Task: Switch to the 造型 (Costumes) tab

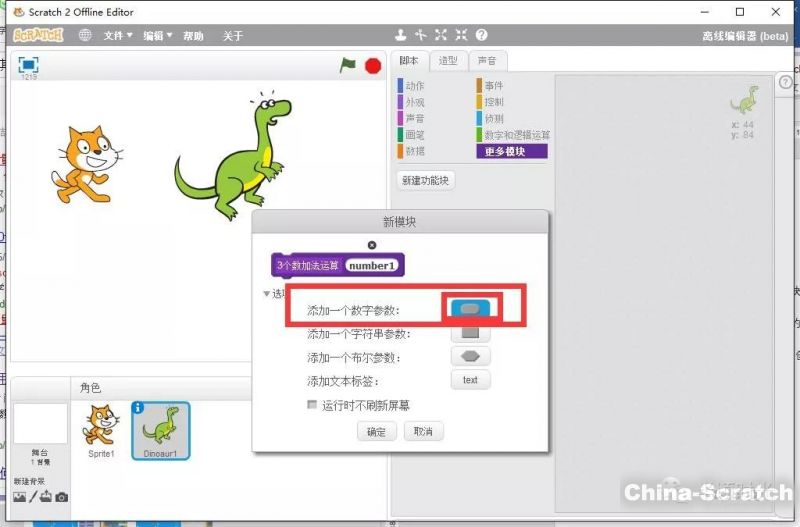Action: pyautogui.click(x=448, y=61)
